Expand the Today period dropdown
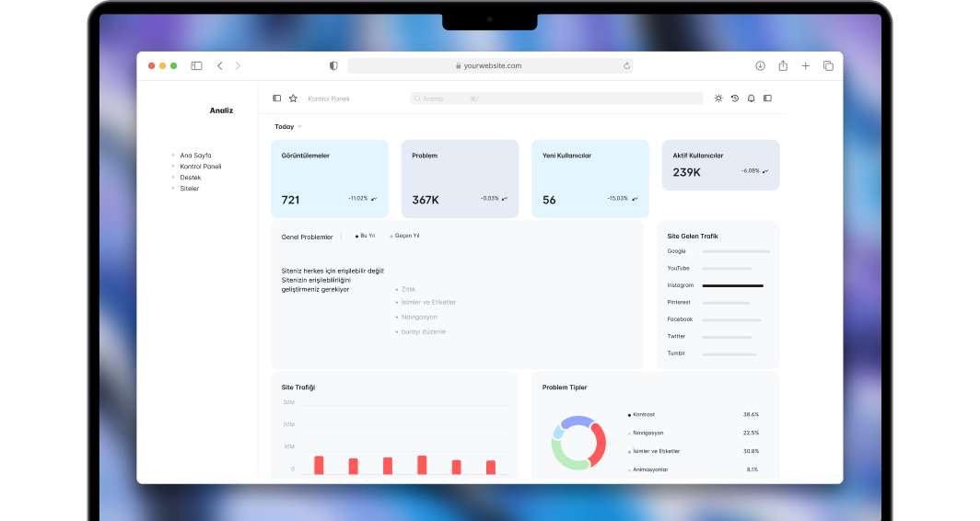Viewport: 980px width, 521px height. 288,127
